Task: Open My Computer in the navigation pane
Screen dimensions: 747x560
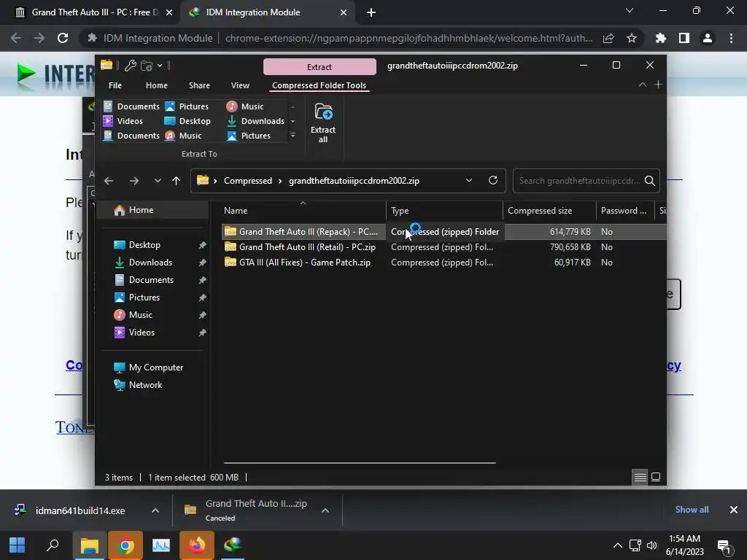Action: tap(156, 367)
